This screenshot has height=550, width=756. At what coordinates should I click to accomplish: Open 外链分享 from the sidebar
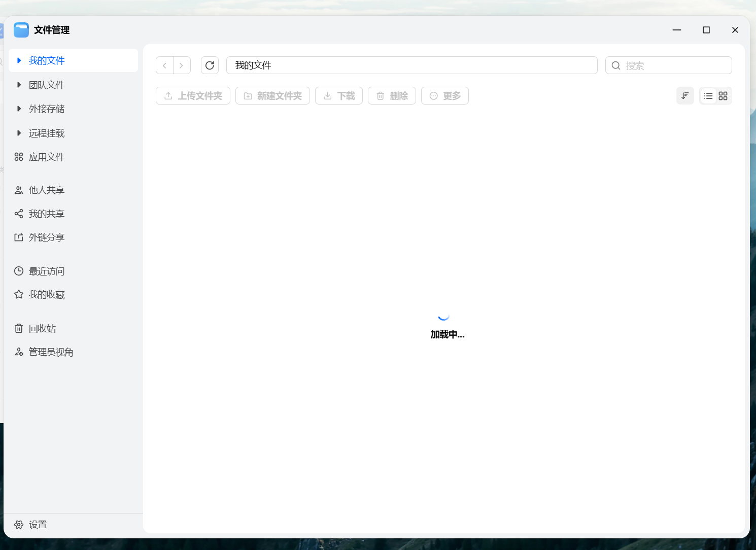coord(46,237)
